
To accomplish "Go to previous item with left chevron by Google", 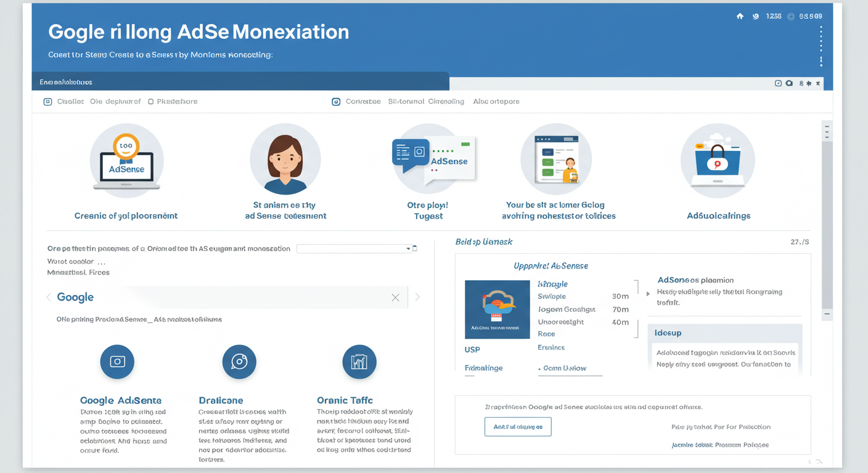I will click(49, 297).
